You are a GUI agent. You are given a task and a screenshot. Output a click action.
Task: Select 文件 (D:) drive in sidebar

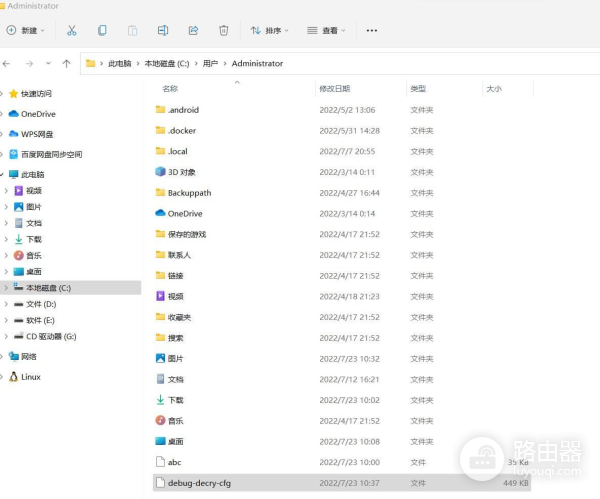41,304
